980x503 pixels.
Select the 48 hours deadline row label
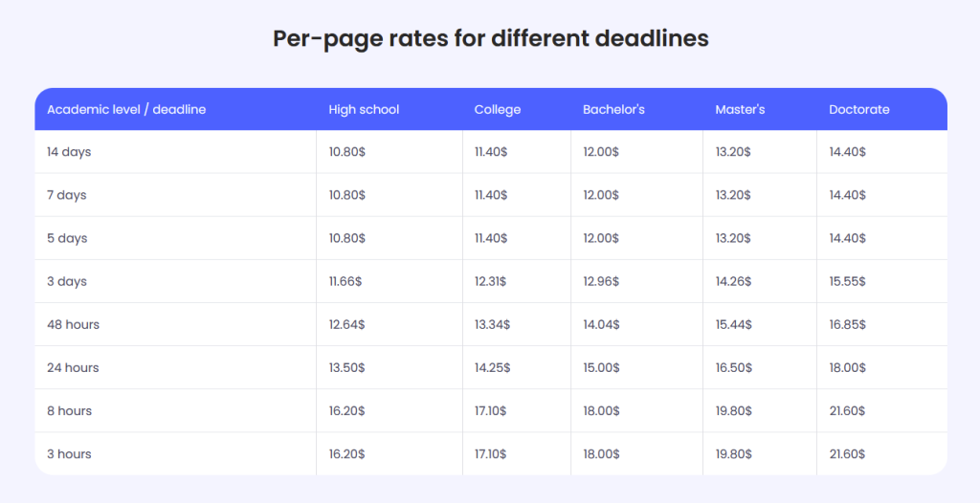coord(73,324)
